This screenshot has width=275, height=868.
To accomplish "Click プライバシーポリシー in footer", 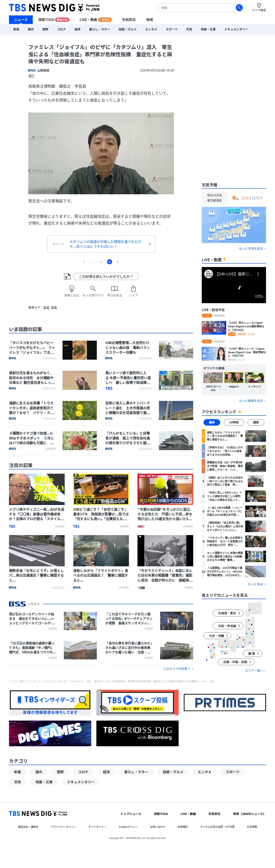I will [63, 826].
